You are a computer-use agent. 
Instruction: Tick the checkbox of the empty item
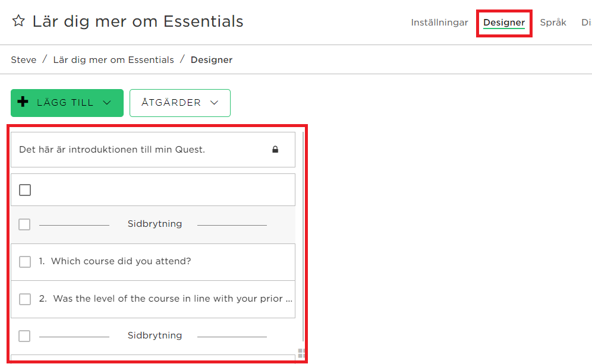(x=25, y=190)
